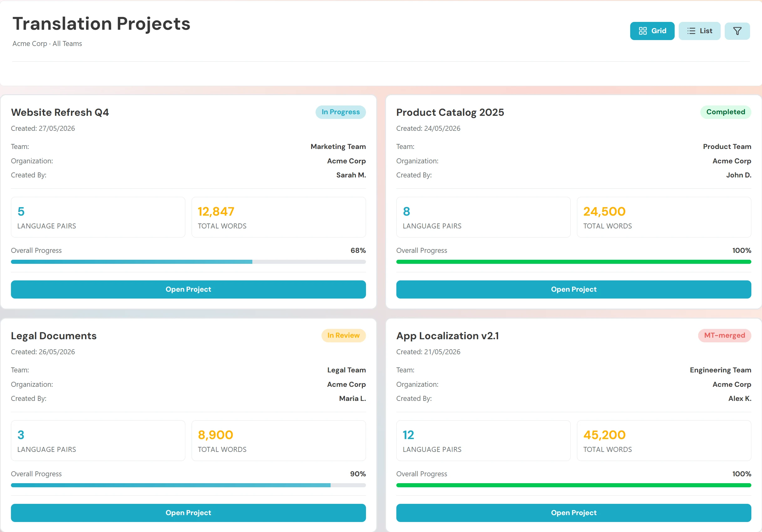Image resolution: width=762 pixels, height=532 pixels.
Task: Click Marketing Team value
Action: pos(338,146)
